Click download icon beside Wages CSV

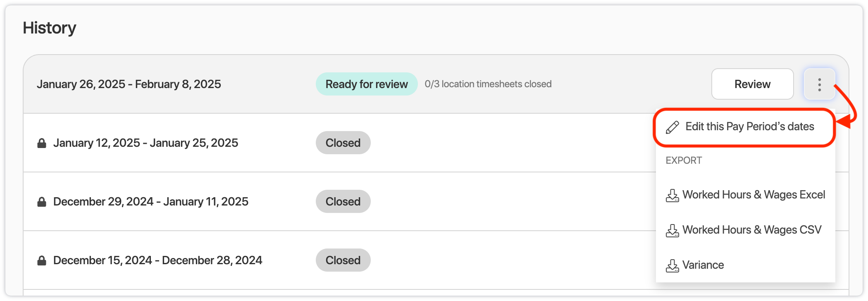672,230
